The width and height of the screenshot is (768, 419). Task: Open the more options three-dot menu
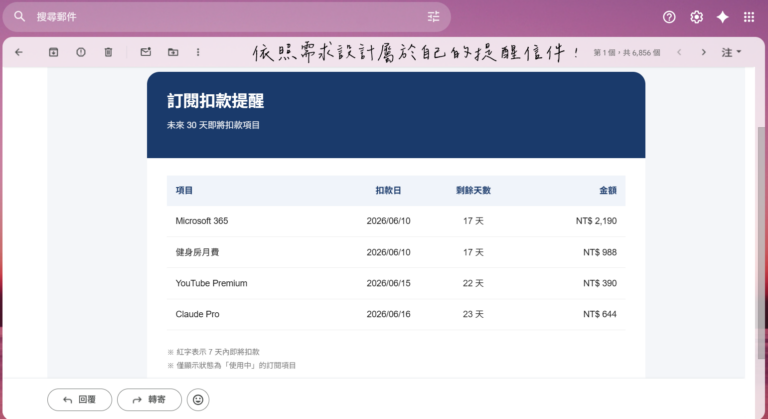point(198,52)
